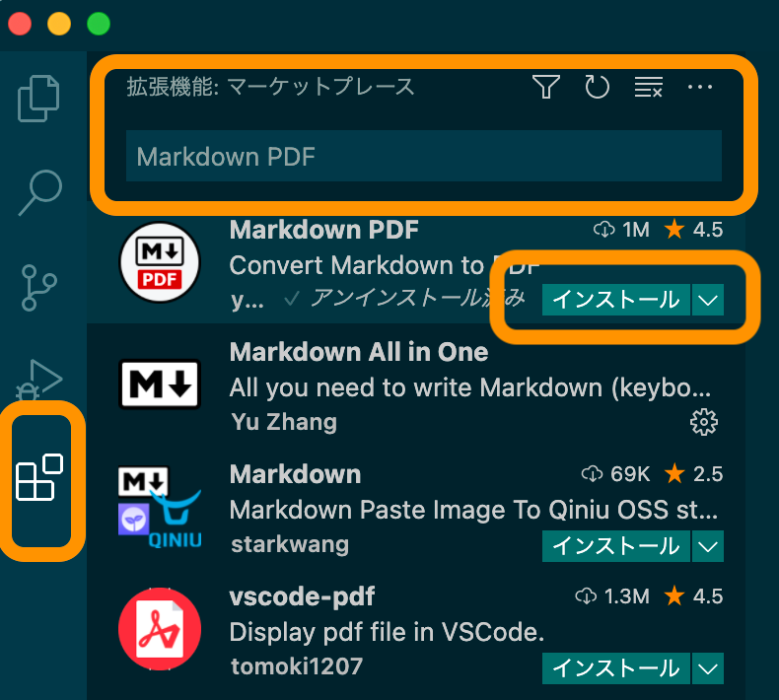Click publisher name tomoki1207

297,666
